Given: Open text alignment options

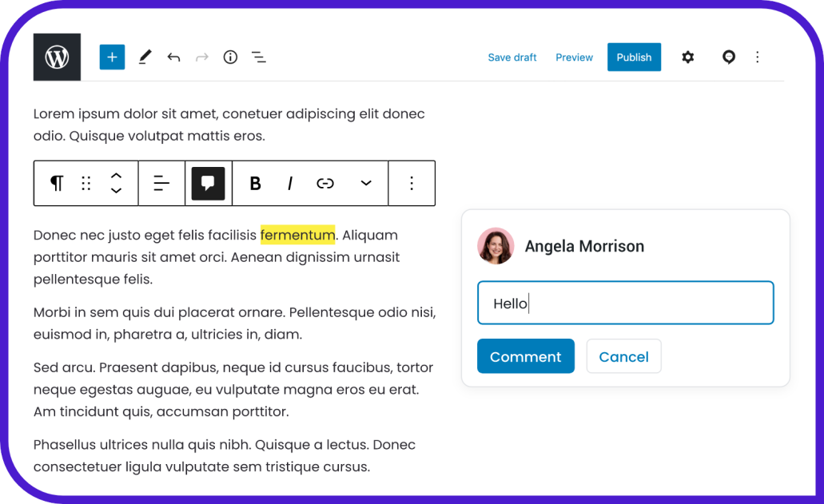Looking at the screenshot, I should coord(161,183).
